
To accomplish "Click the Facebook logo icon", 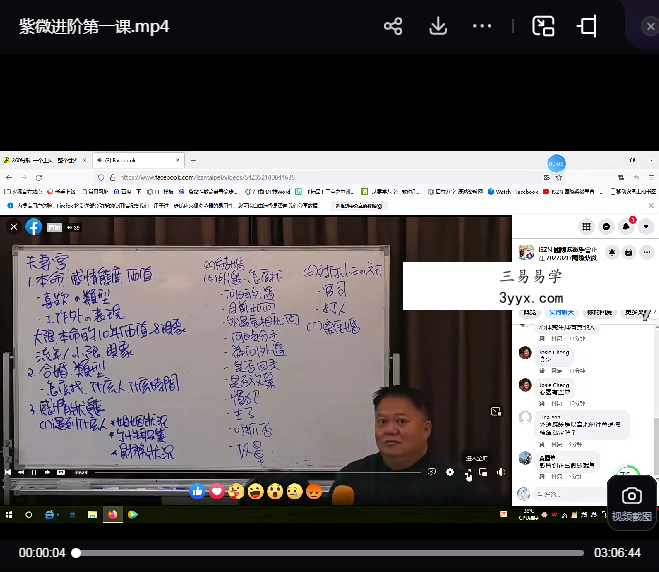I will 34,227.
